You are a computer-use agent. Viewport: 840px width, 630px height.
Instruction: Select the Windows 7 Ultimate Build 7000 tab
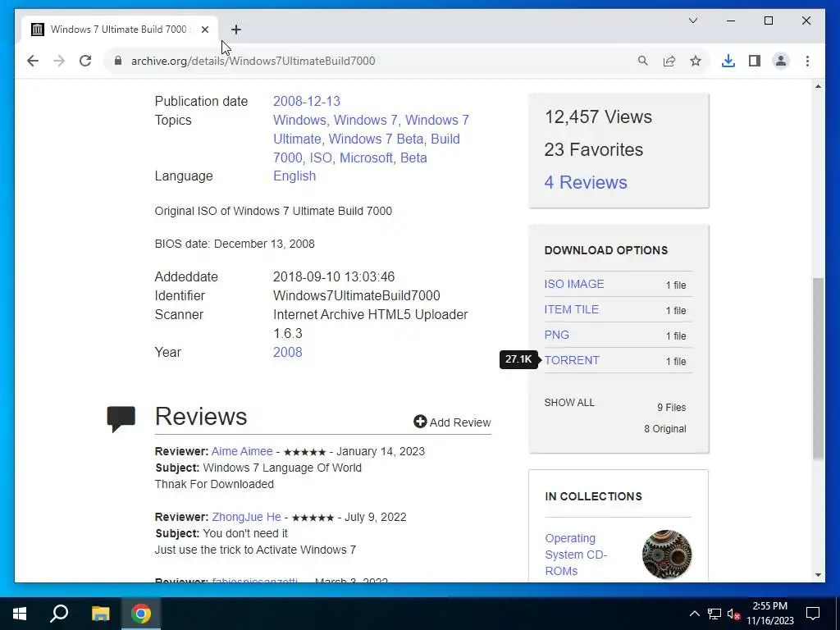pyautogui.click(x=120, y=30)
